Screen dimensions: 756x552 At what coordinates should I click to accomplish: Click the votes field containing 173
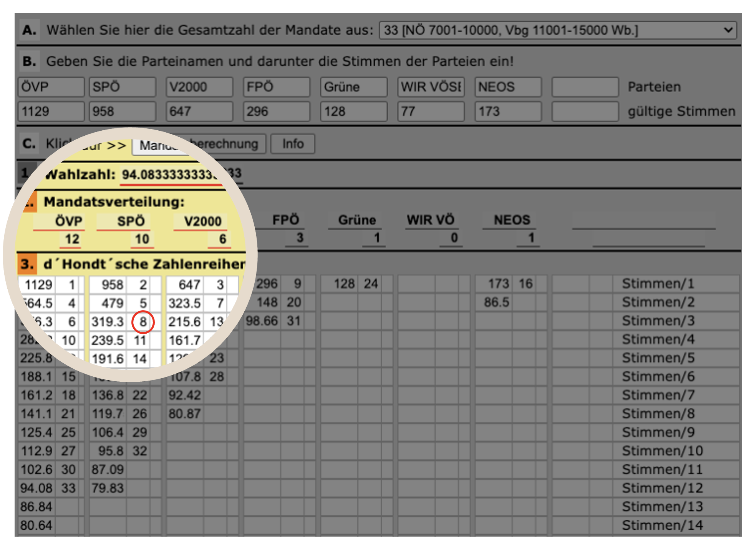(x=508, y=111)
